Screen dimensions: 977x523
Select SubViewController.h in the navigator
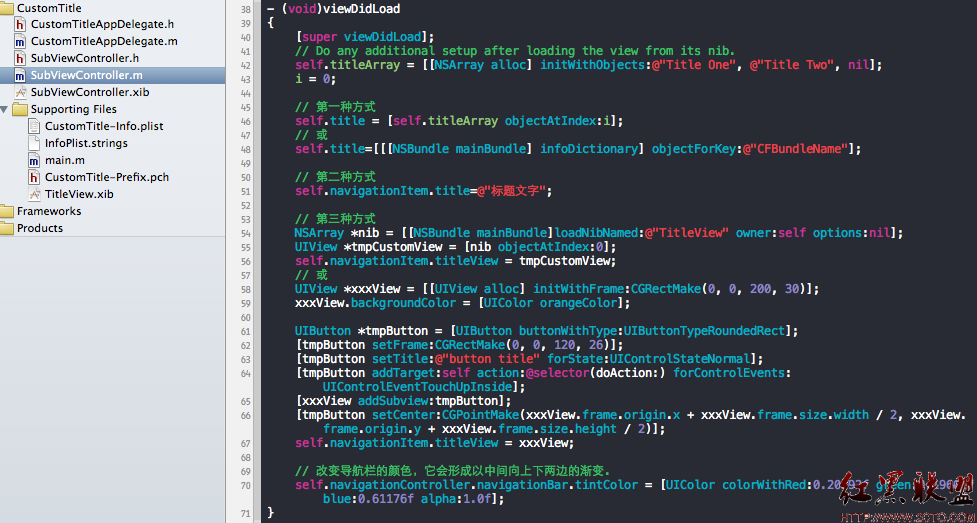pyautogui.click(x=84, y=58)
